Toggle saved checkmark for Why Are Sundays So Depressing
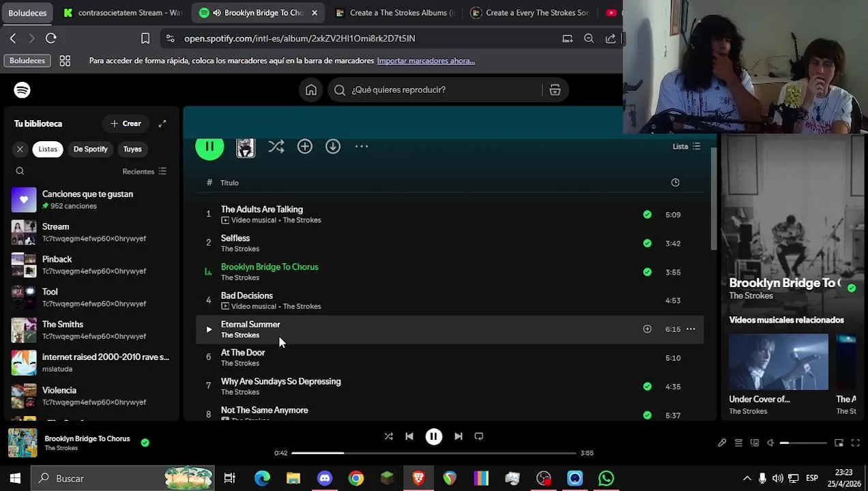The image size is (868, 491). [x=647, y=386]
